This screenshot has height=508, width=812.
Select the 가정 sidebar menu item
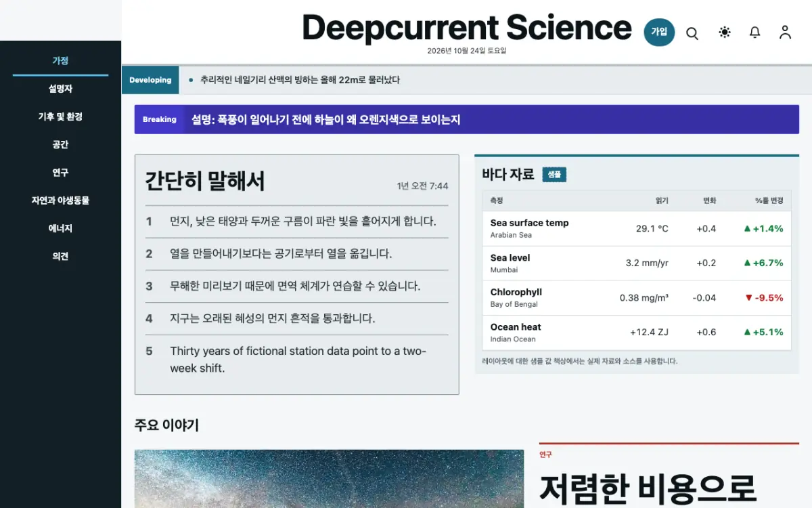[60, 60]
